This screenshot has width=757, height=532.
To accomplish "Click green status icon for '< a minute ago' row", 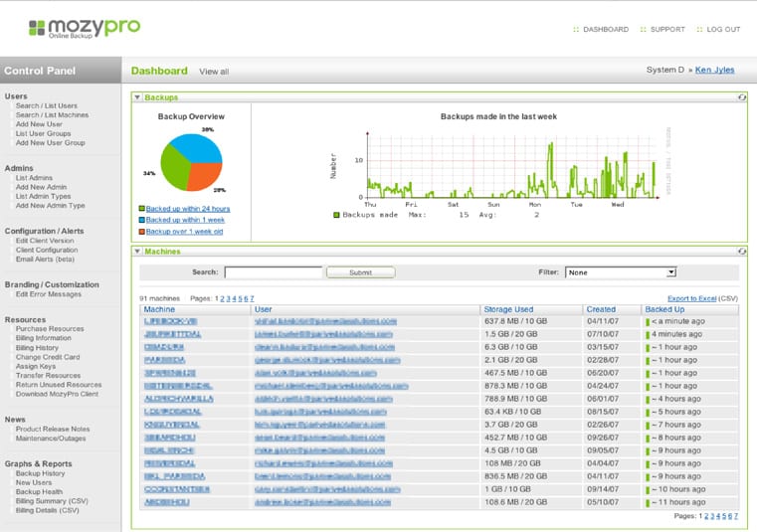I will (x=648, y=322).
